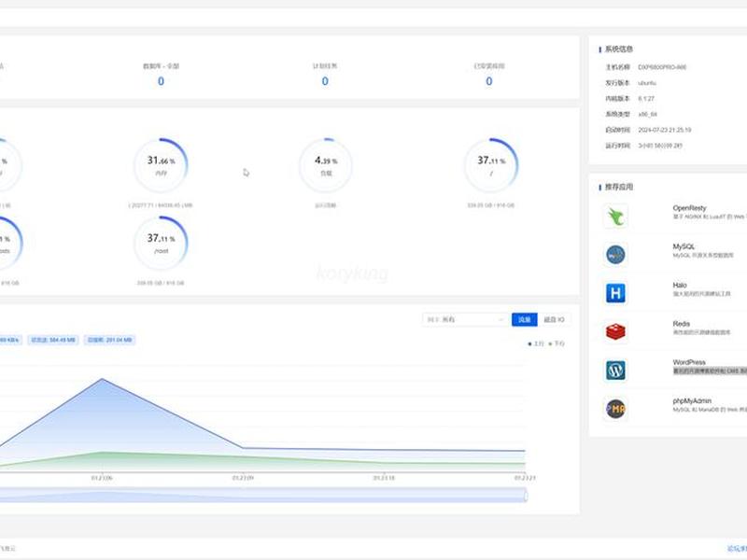Image resolution: width=747 pixels, height=560 pixels.
Task: Click the 37.11% root disk gauge
Action: point(491,165)
